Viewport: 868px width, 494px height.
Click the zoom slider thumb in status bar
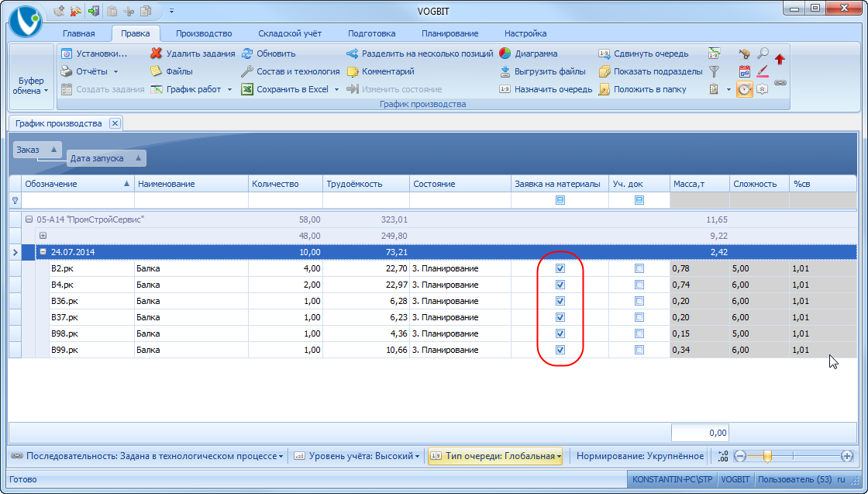(x=767, y=456)
